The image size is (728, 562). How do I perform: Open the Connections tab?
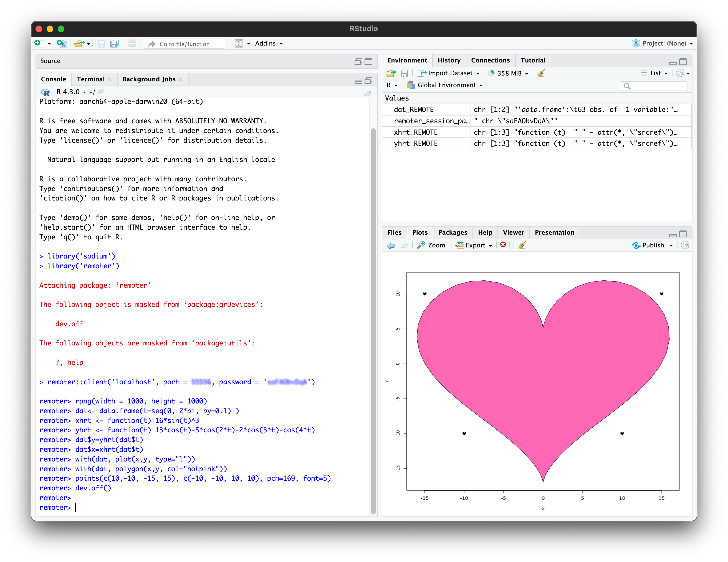[490, 60]
